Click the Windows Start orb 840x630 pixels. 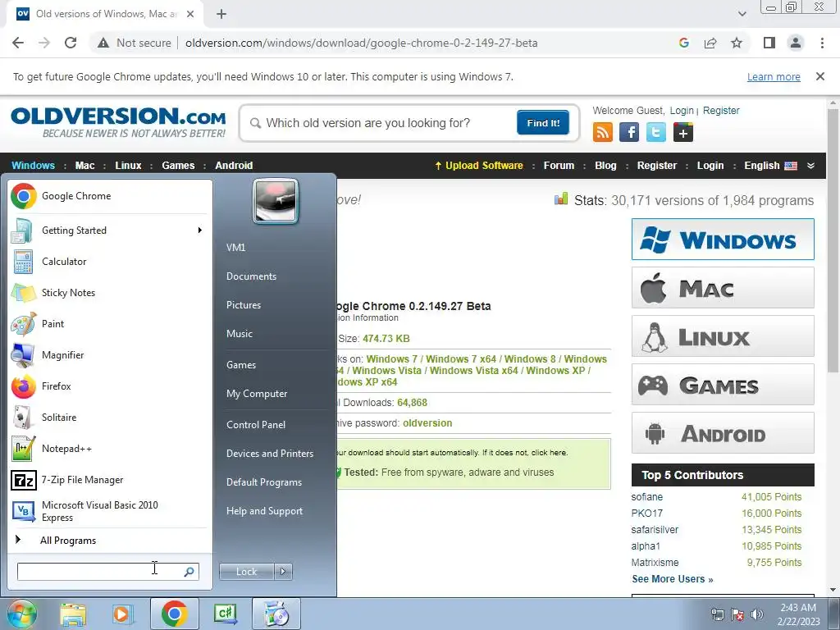tap(21, 614)
